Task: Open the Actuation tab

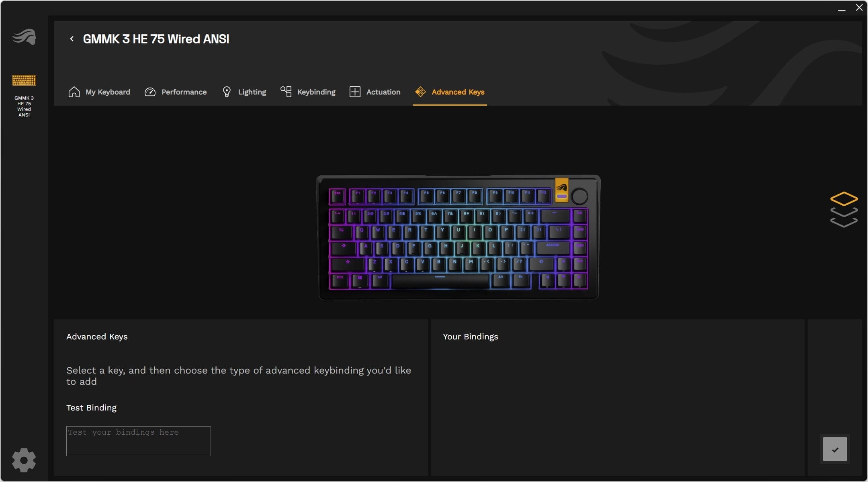Action: click(x=375, y=92)
